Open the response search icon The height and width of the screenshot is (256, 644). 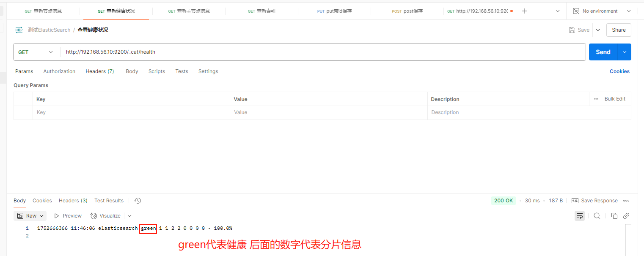(597, 216)
